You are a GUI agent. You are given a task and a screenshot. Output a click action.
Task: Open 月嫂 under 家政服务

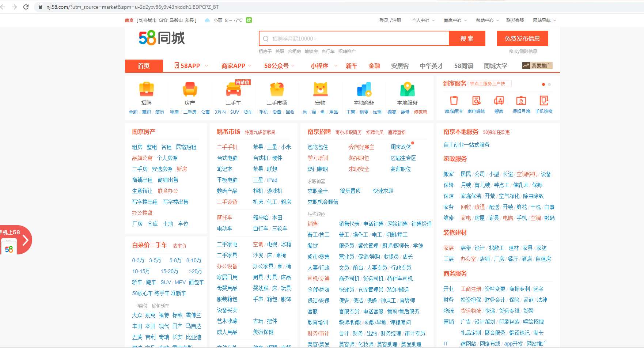(x=466, y=185)
